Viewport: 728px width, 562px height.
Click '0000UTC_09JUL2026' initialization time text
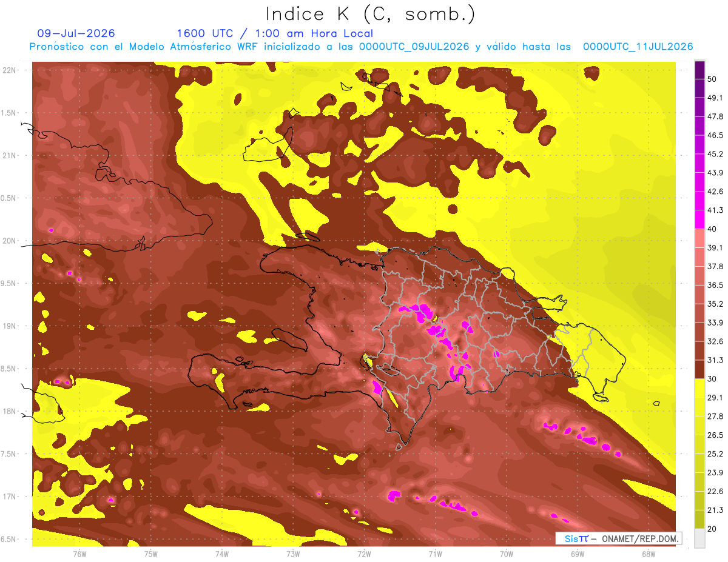point(414,47)
